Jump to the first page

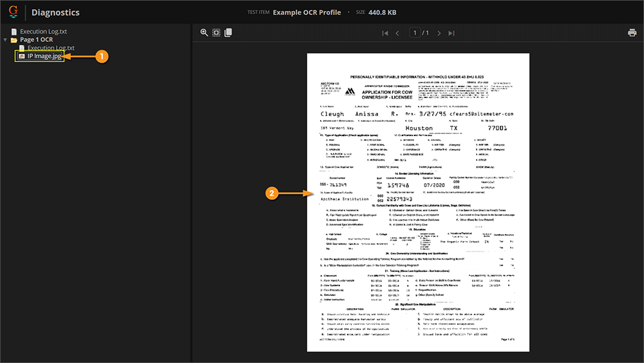tap(385, 33)
